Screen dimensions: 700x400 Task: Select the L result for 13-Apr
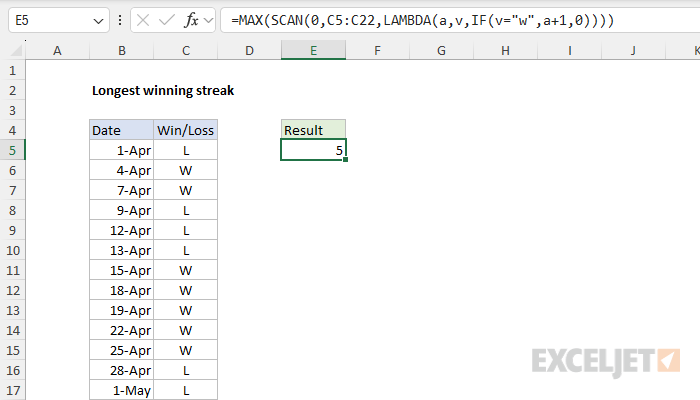pyautogui.click(x=186, y=250)
